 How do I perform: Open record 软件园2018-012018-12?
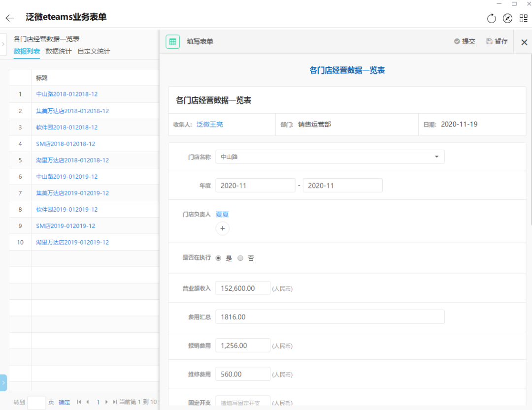(67, 127)
